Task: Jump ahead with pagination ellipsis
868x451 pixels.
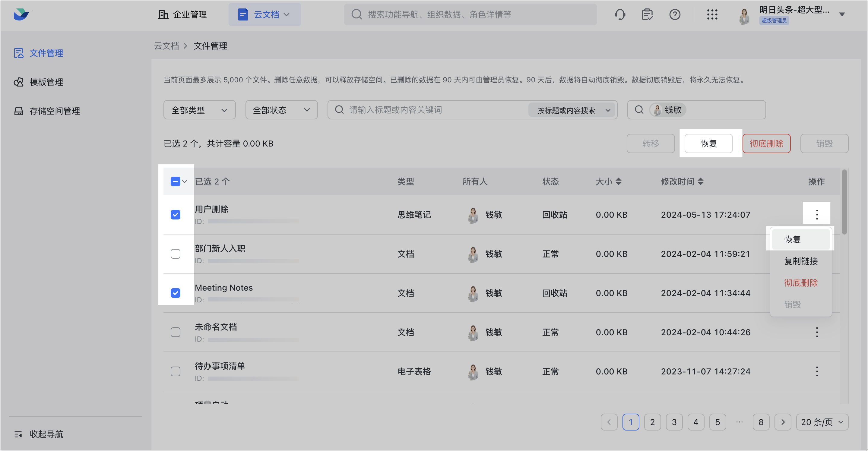Action: [x=739, y=422]
